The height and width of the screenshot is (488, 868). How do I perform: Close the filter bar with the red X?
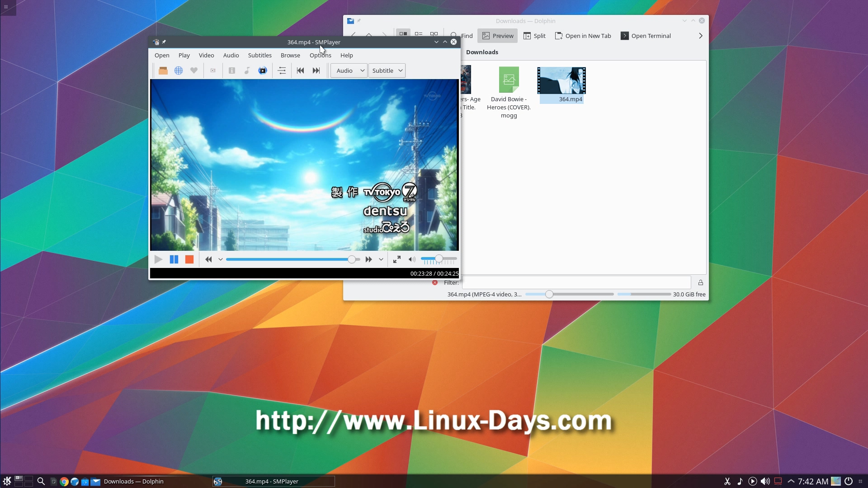click(x=435, y=282)
